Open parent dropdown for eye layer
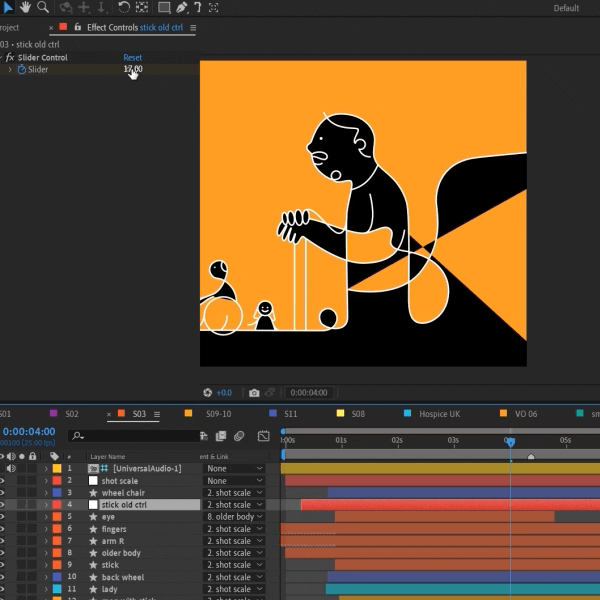Image resolution: width=600 pixels, height=600 pixels. pyautogui.click(x=234, y=517)
